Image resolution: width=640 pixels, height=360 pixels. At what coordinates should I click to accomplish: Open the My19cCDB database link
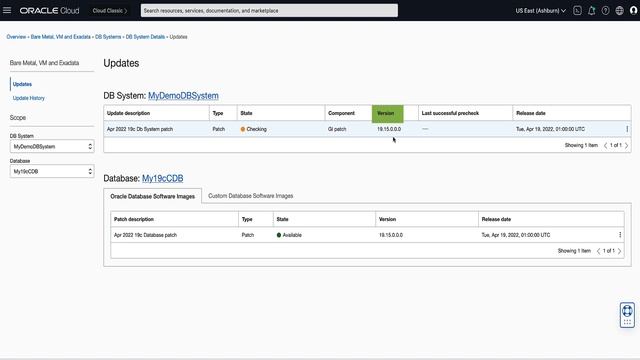[162, 178]
